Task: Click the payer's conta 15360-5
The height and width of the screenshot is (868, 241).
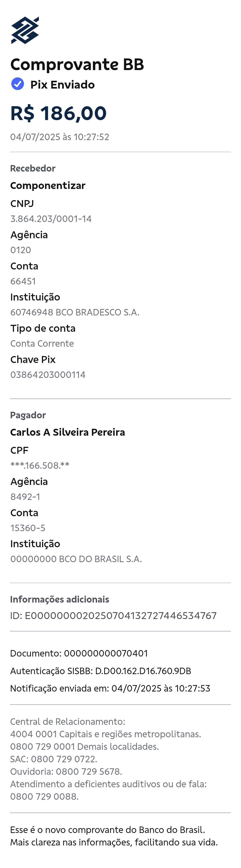Action: click(x=28, y=528)
